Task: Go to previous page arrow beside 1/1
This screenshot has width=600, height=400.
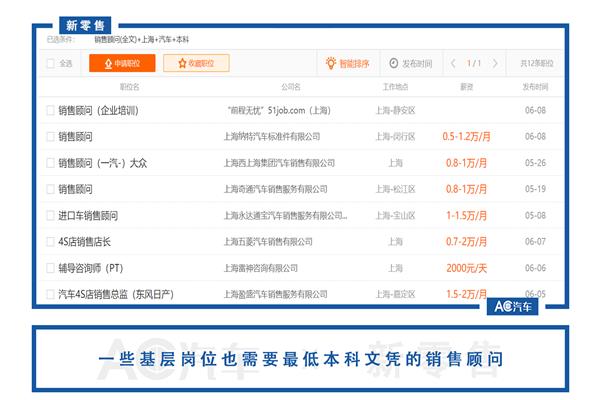Action: (x=453, y=63)
